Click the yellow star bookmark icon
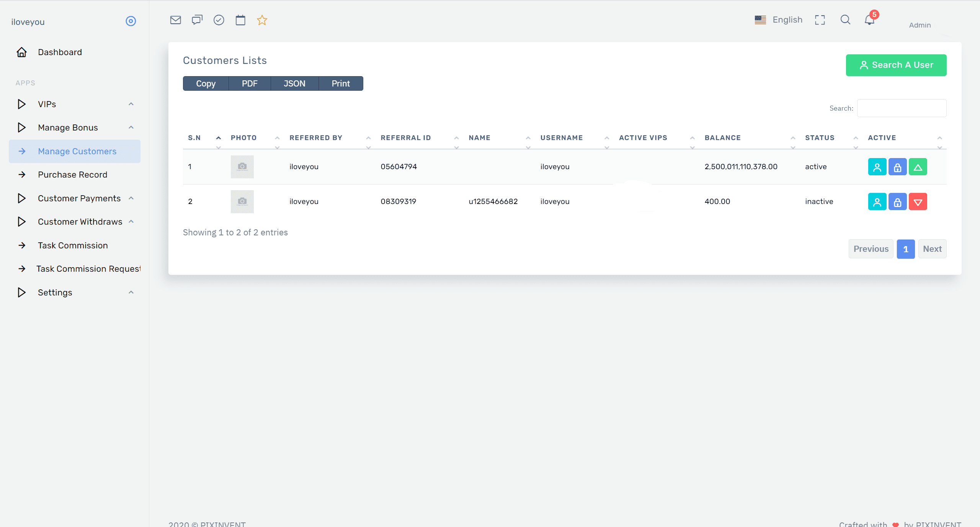The image size is (980, 527). (262, 20)
